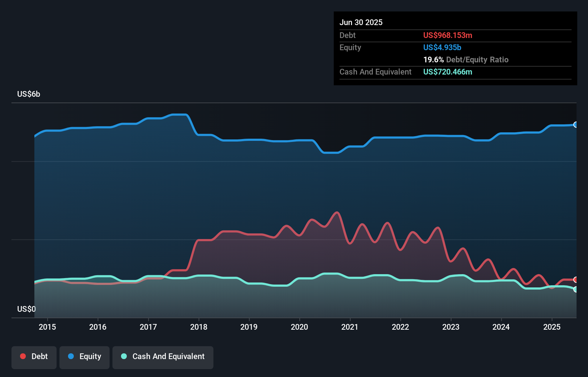Click the 2022 x-axis year label
The height and width of the screenshot is (377, 588).
pyautogui.click(x=400, y=327)
